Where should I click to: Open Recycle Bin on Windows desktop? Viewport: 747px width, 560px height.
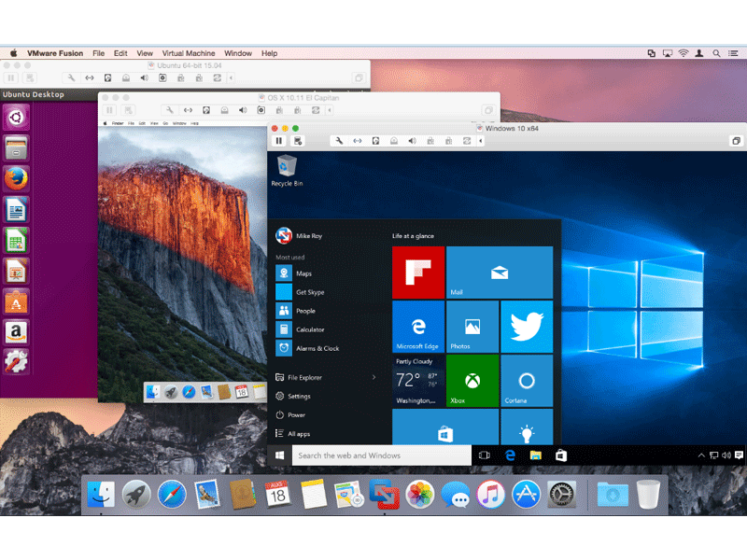287,171
